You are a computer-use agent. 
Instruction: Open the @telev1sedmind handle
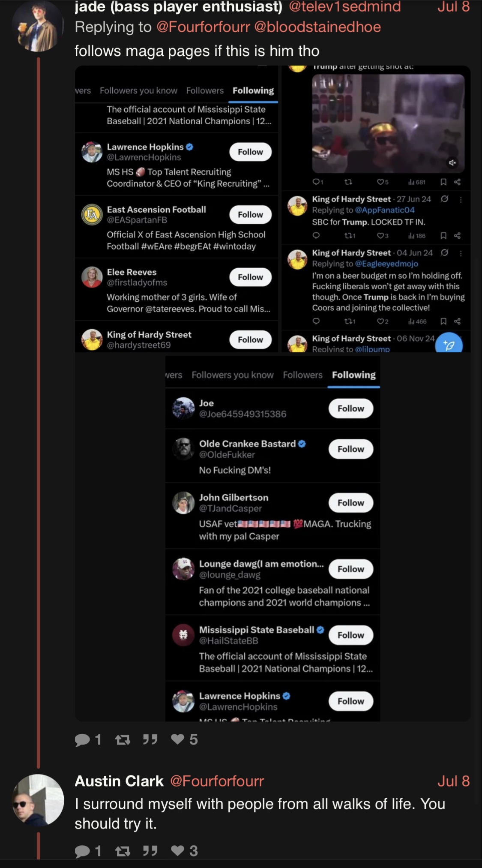(345, 6)
